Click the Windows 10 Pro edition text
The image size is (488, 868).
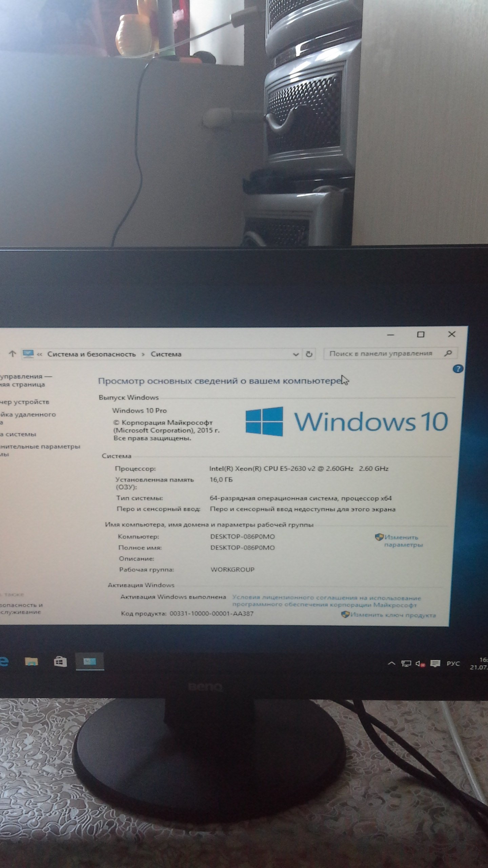tap(139, 410)
